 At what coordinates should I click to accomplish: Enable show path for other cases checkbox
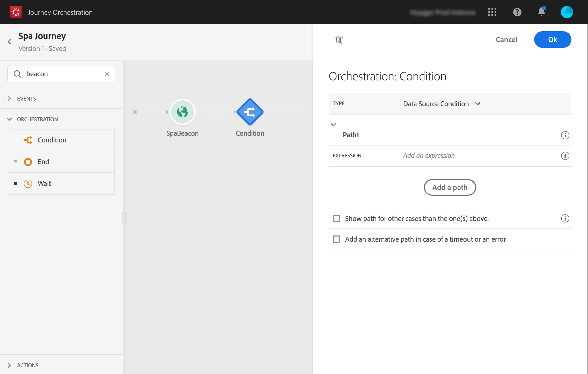336,218
